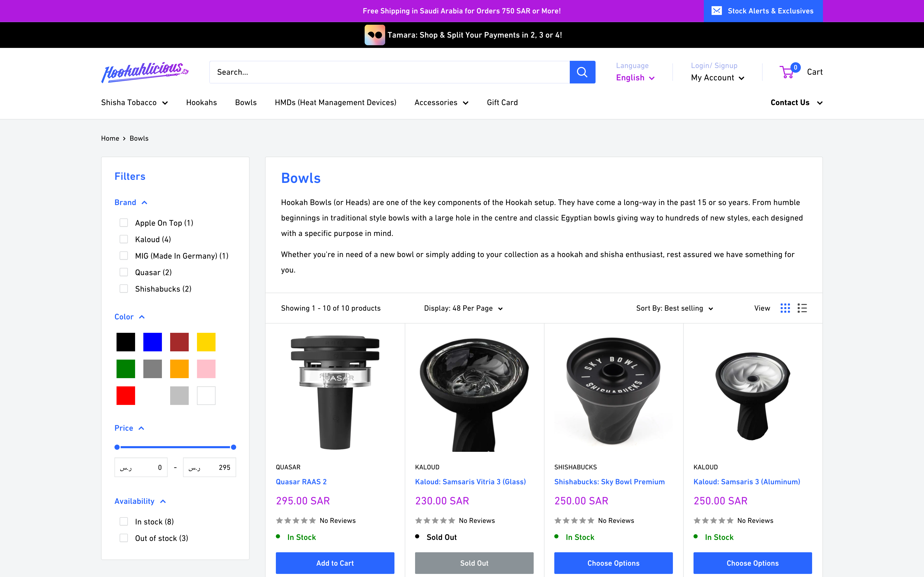Click the maximum price input field

209,467
